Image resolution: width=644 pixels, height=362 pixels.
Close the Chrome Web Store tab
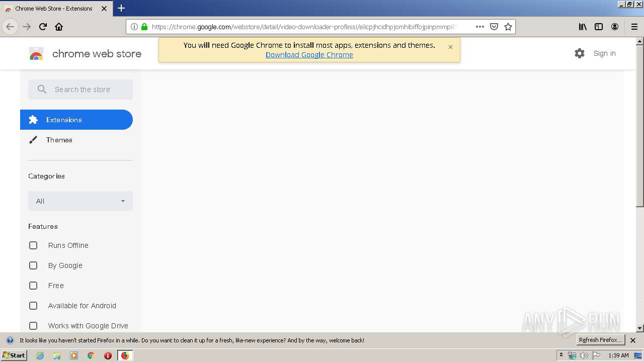pos(104,9)
